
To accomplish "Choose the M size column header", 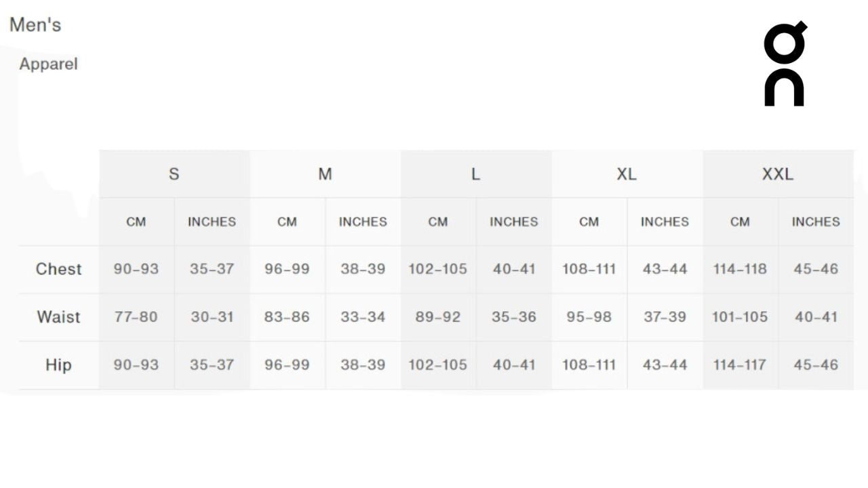I will click(x=325, y=174).
